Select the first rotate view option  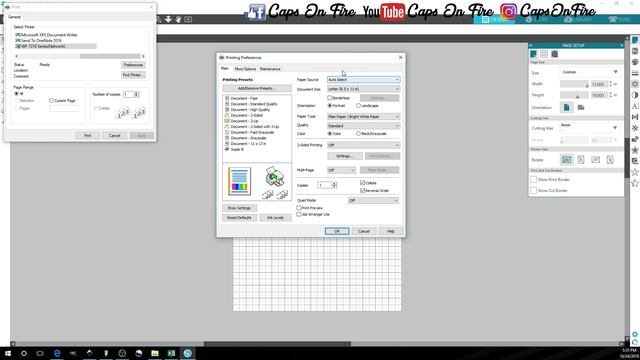[x=567, y=160]
